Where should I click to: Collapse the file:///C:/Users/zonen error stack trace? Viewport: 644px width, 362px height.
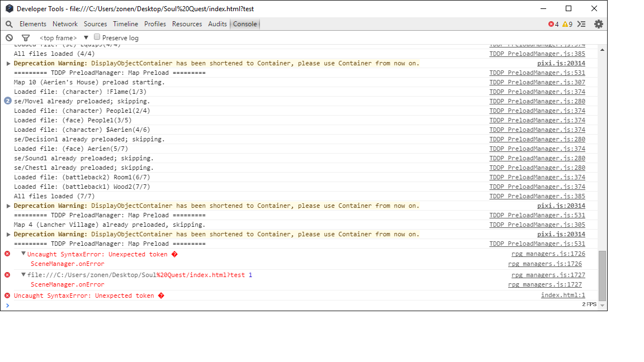click(x=23, y=275)
